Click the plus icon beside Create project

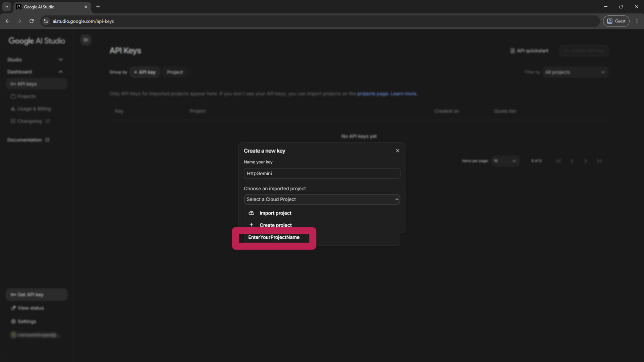tap(251, 225)
